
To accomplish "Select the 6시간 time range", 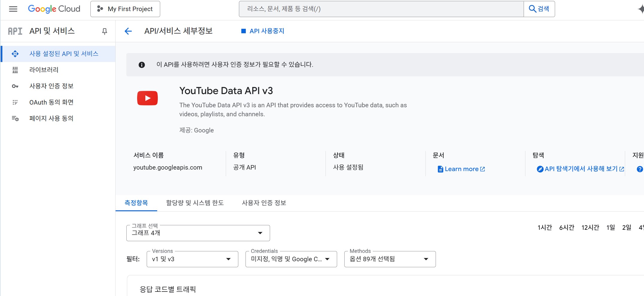I will coord(567,228).
